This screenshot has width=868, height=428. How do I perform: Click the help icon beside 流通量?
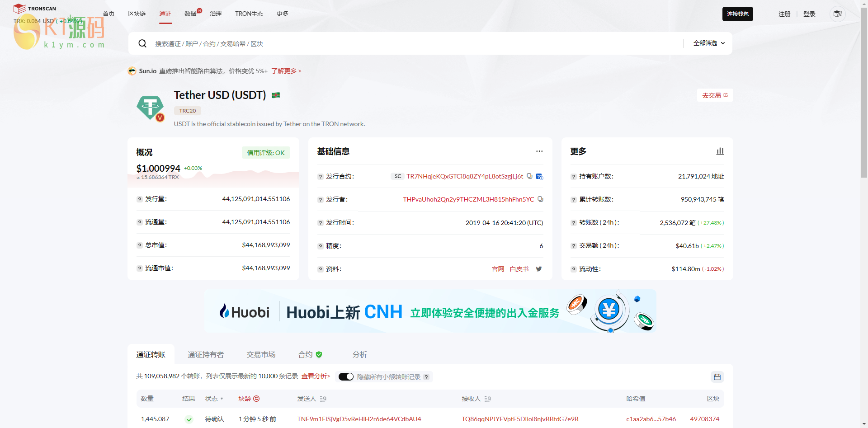coord(140,222)
